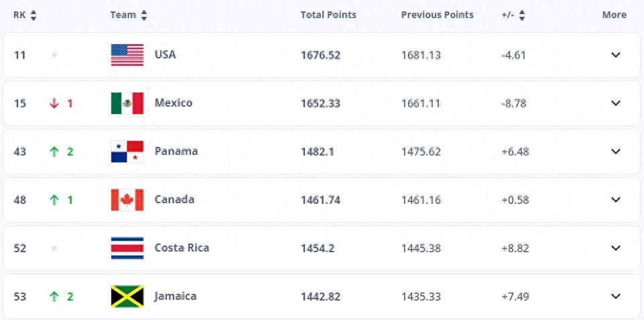Open more details for Jamaica row
Screen dimensions: 644x320
pyautogui.click(x=616, y=297)
